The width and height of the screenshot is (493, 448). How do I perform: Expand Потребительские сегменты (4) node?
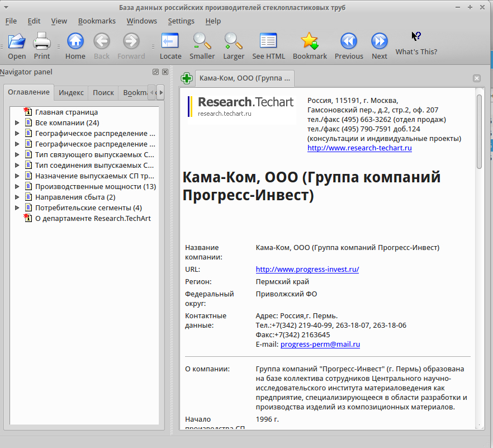coord(17,208)
